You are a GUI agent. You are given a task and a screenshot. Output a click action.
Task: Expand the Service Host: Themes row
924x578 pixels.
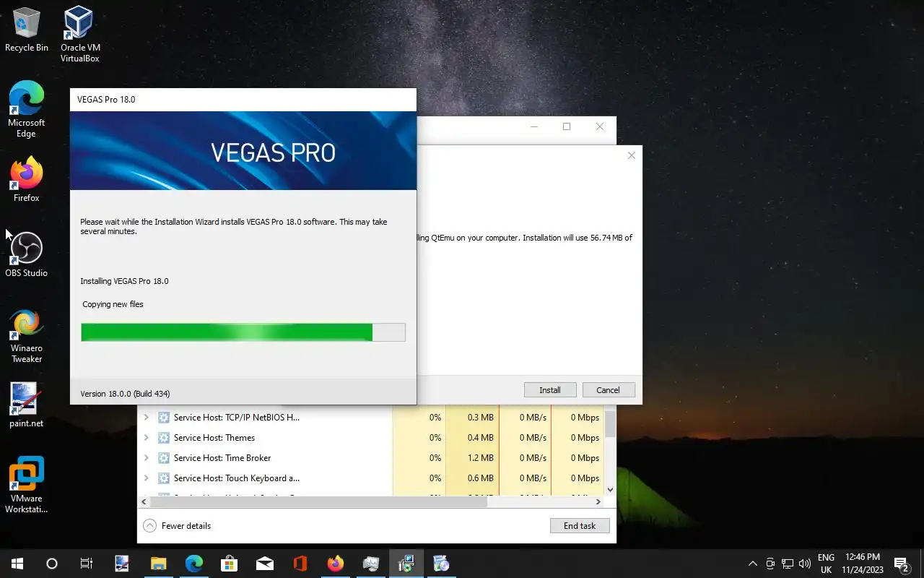click(x=147, y=438)
